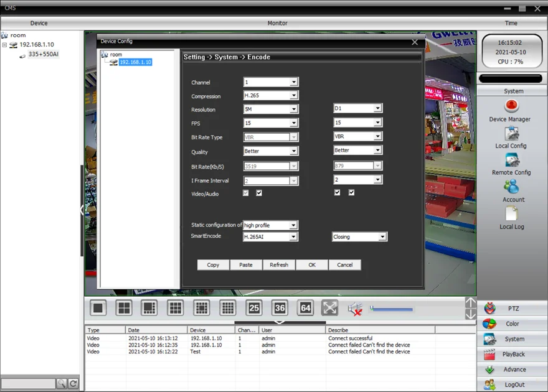Image resolution: width=548 pixels, height=392 pixels.
Task: Toggle the mute speaker icon
Action: (355, 308)
